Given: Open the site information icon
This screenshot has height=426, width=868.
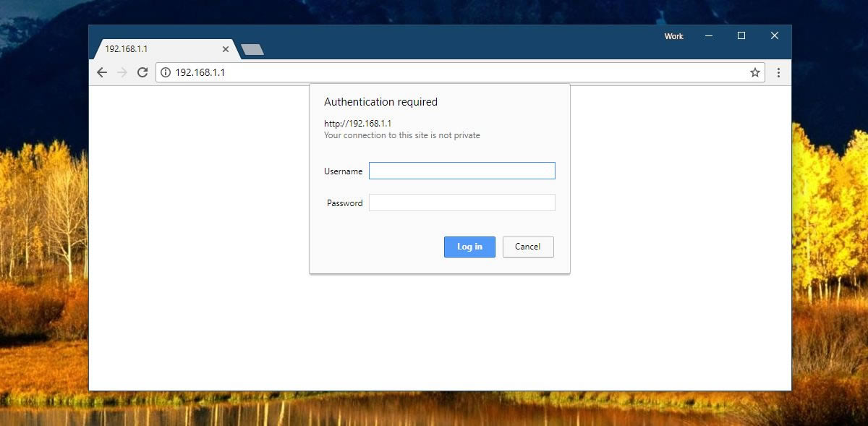Looking at the screenshot, I should [x=166, y=72].
